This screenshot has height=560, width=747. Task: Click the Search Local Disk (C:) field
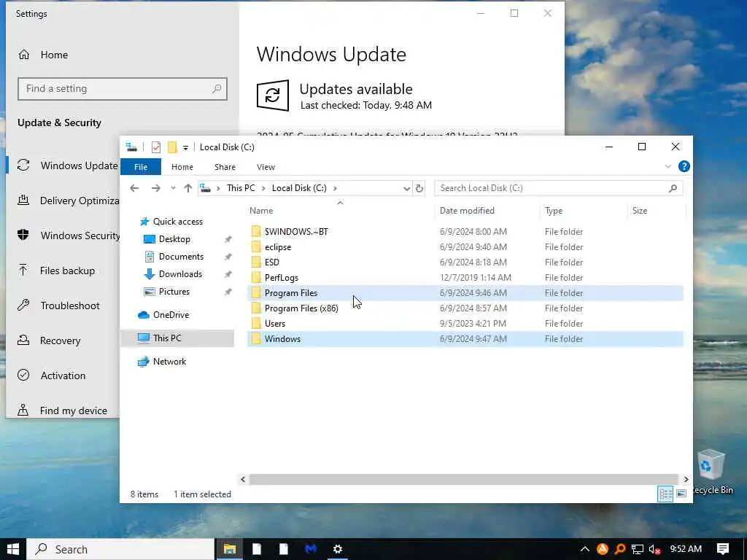[558, 188]
